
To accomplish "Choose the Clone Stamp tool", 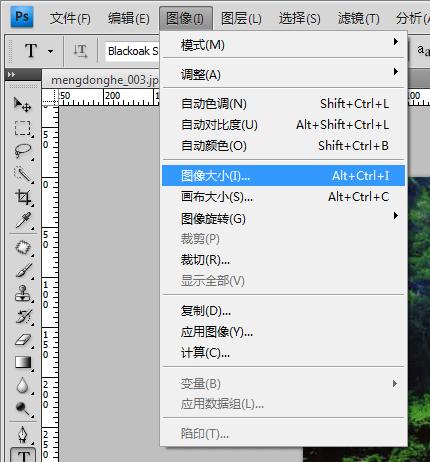I will (22, 293).
